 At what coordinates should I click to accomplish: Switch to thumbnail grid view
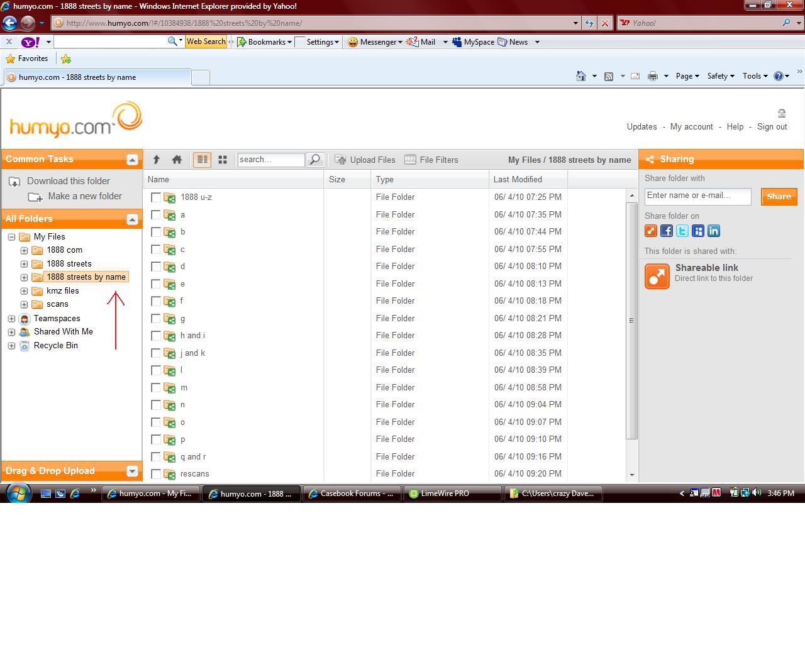coord(222,160)
